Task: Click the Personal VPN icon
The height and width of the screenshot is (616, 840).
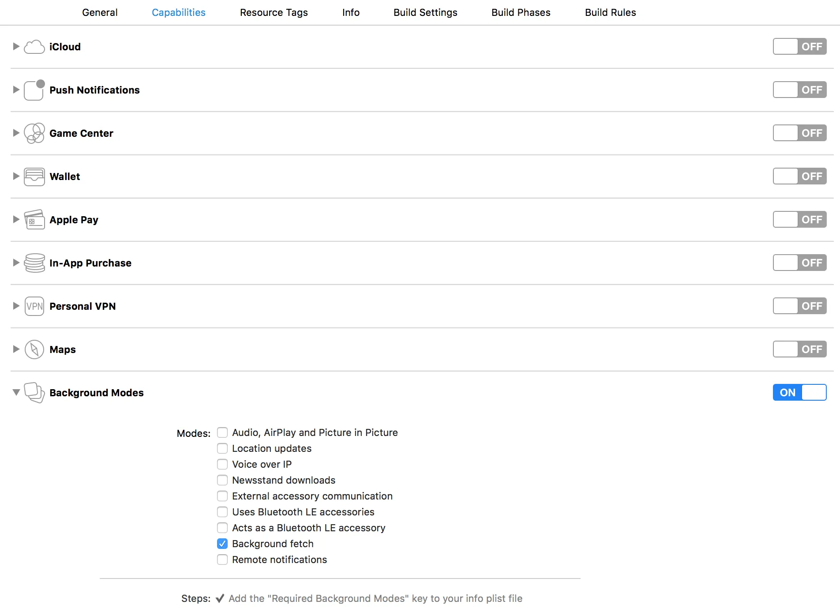Action: pos(34,306)
